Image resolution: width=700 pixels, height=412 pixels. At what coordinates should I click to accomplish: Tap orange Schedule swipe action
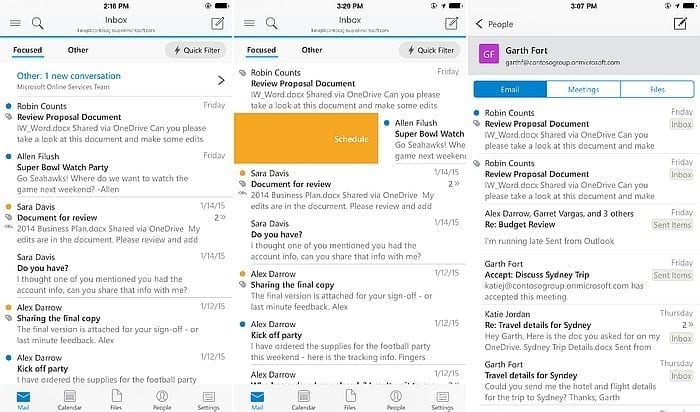coord(306,138)
